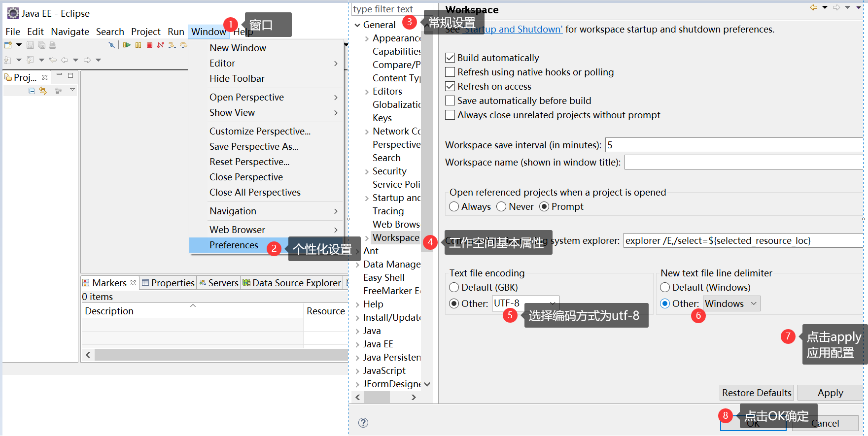
Task: Click the Previous Annotation toolbar icon
Action: 30,60
